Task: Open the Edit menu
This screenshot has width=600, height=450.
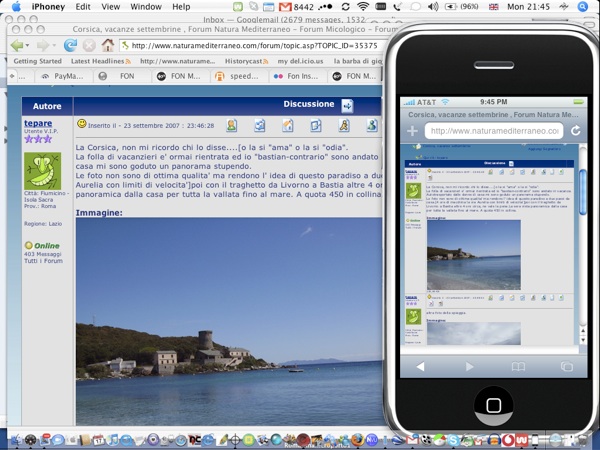Action: (83, 7)
